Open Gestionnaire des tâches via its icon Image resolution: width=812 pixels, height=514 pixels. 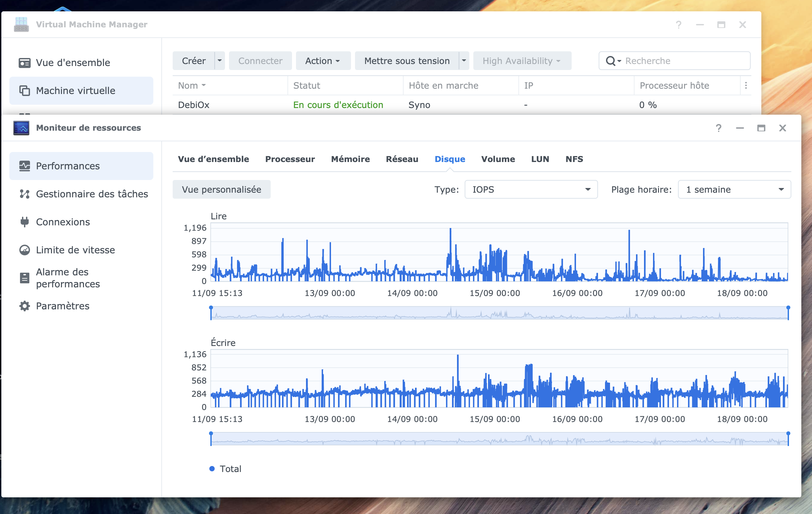[x=24, y=194]
